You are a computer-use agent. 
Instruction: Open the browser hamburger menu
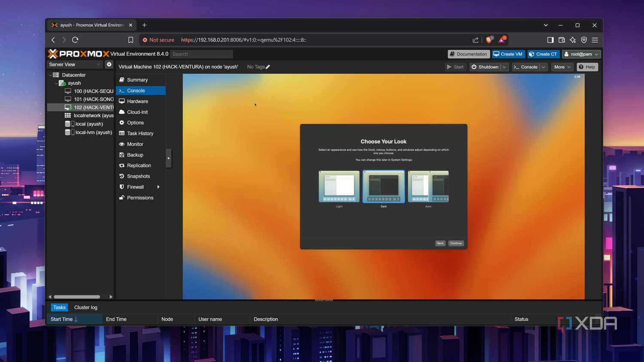[x=595, y=40]
